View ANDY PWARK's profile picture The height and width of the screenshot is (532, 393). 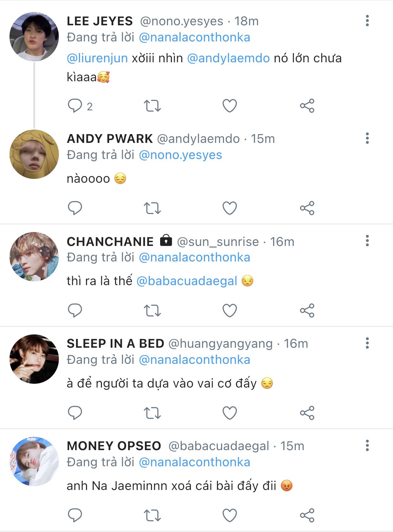(34, 154)
